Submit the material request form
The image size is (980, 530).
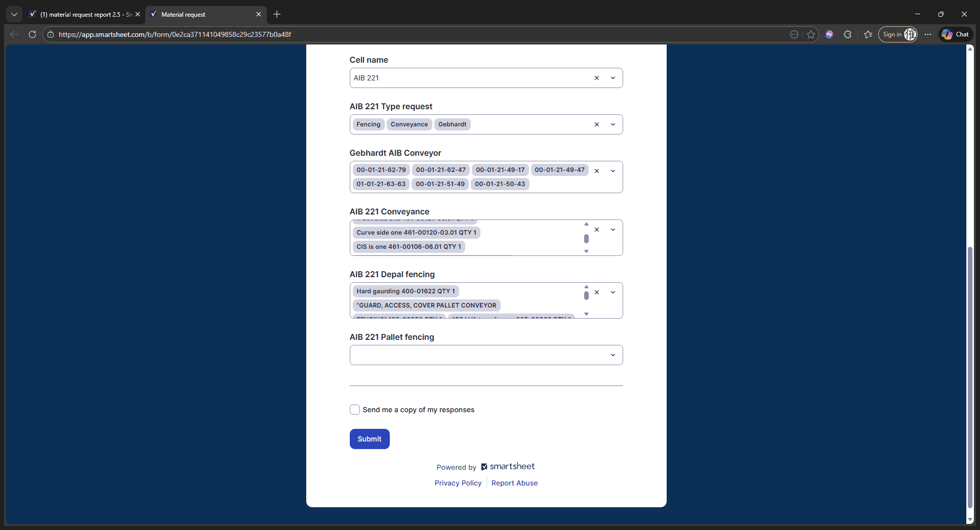coord(370,439)
